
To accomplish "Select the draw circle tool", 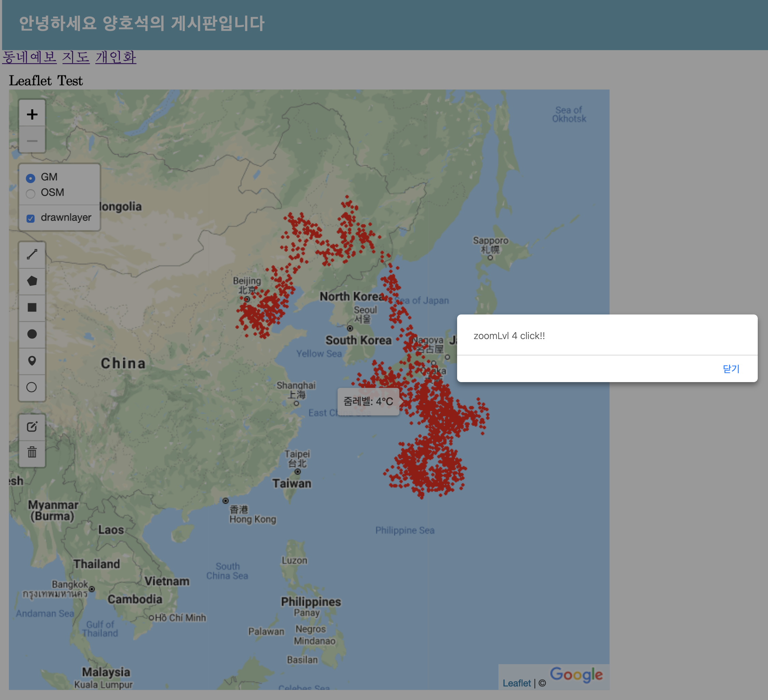I will 32,334.
